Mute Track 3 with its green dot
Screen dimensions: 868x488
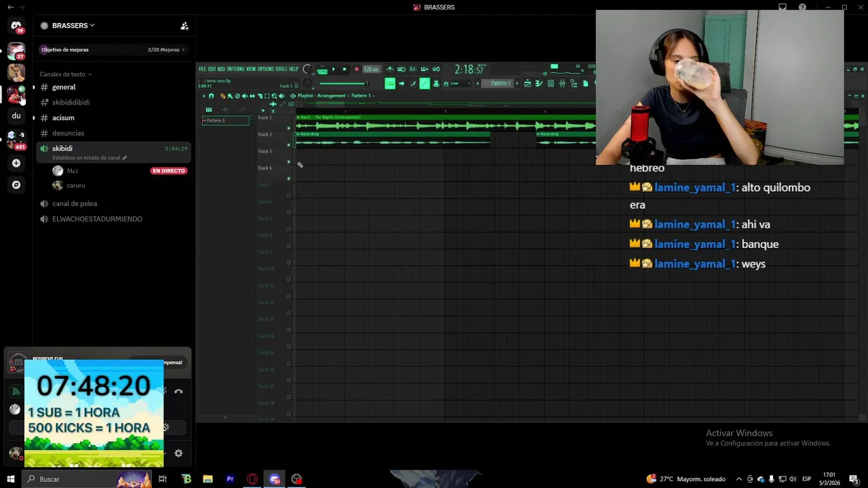tap(289, 162)
